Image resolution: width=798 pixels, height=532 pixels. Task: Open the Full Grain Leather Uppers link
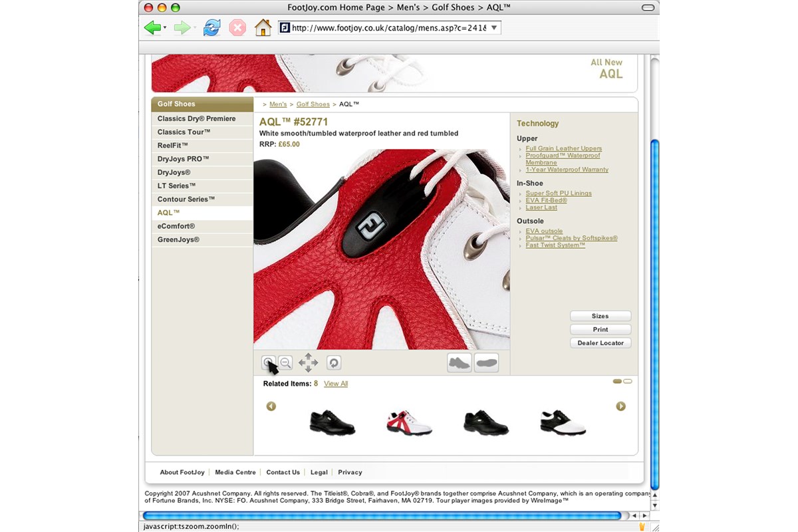pyautogui.click(x=564, y=148)
